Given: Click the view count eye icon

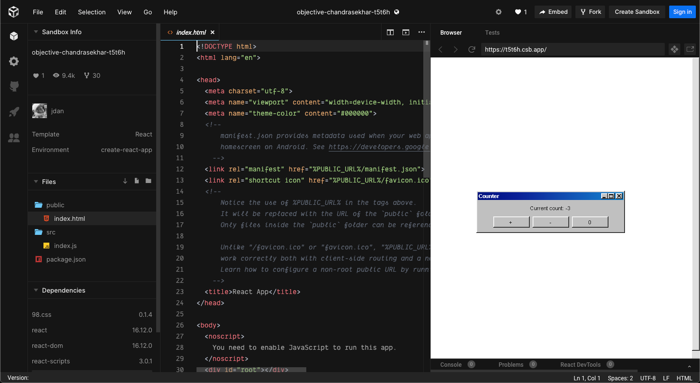Looking at the screenshot, I should point(56,75).
